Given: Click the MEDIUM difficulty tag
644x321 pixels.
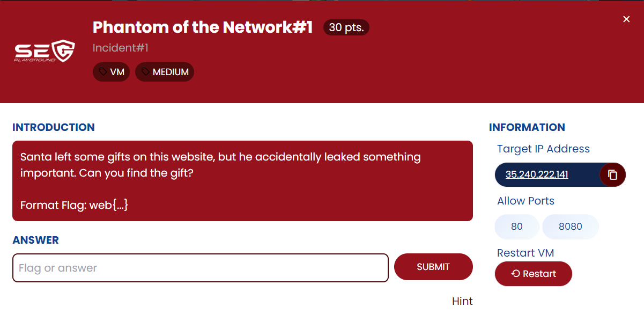Looking at the screenshot, I should [x=164, y=72].
